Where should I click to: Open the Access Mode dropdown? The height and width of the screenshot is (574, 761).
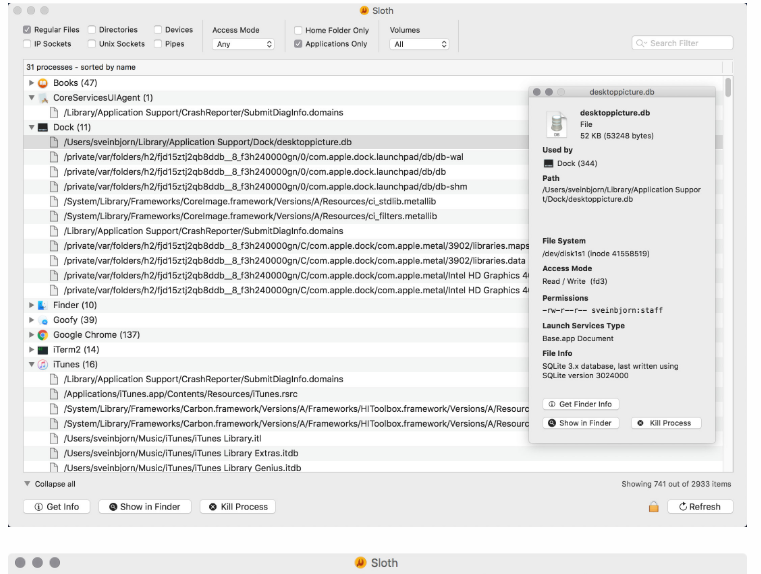(x=243, y=44)
